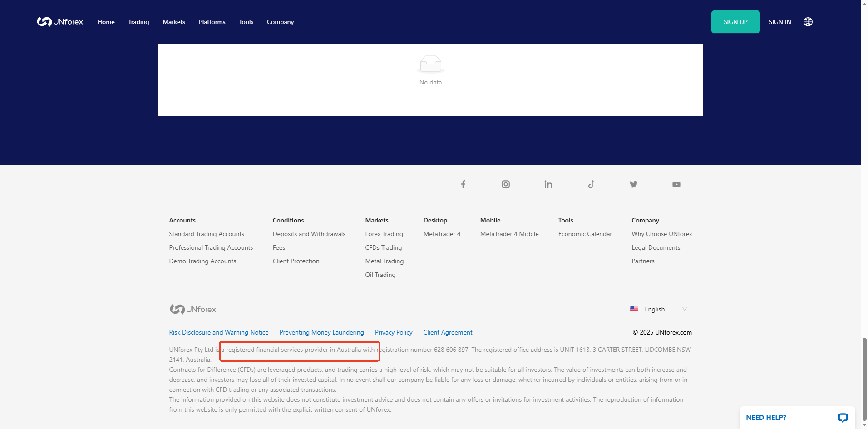Click the SIGN UP button

pyautogui.click(x=735, y=22)
